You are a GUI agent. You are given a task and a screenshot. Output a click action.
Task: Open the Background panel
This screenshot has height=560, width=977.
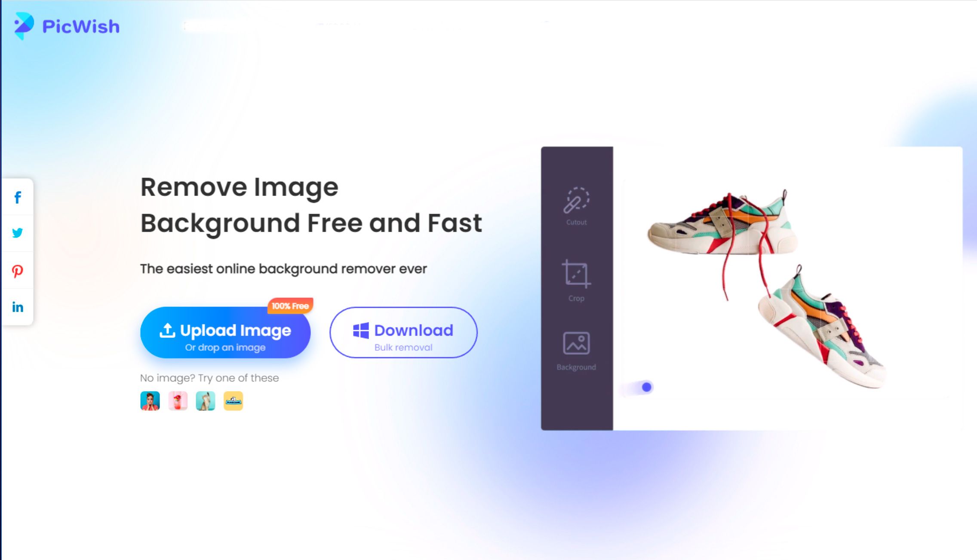click(x=576, y=350)
